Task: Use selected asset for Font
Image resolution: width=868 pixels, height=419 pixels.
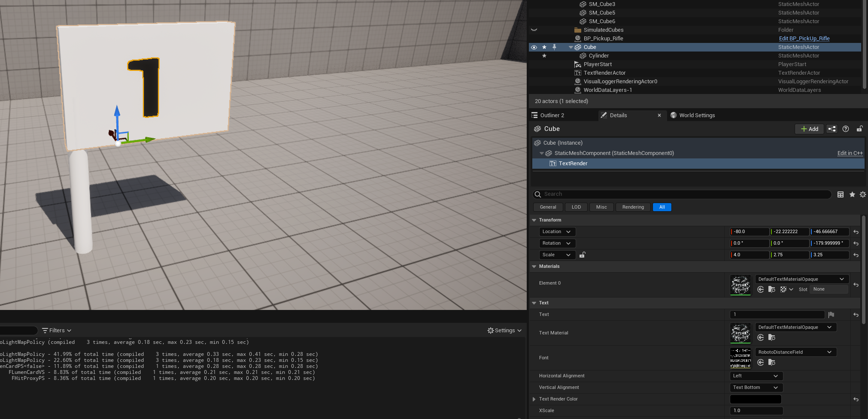Action: click(761, 362)
